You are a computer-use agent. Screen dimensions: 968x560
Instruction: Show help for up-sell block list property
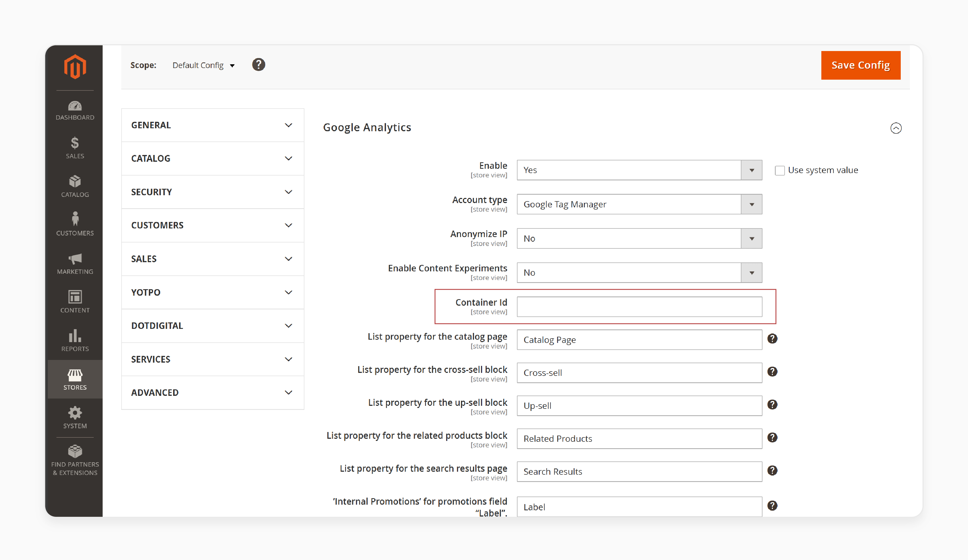pos(772,405)
